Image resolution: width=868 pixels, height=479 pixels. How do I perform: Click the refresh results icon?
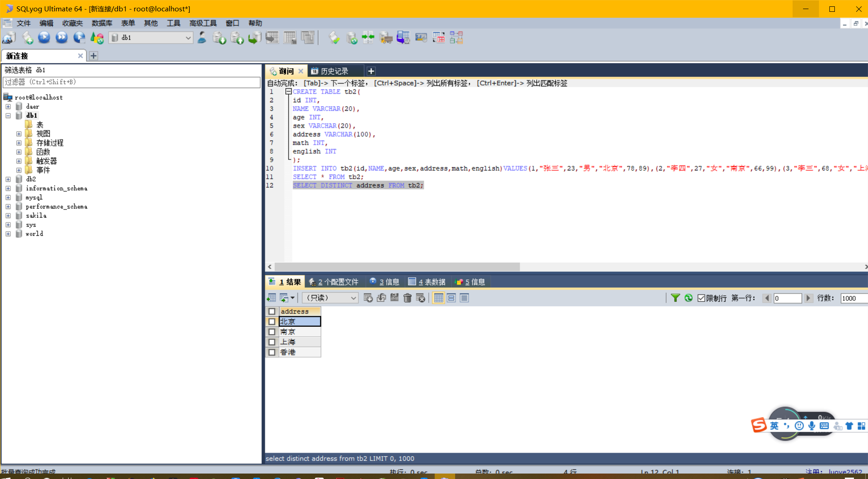point(689,298)
